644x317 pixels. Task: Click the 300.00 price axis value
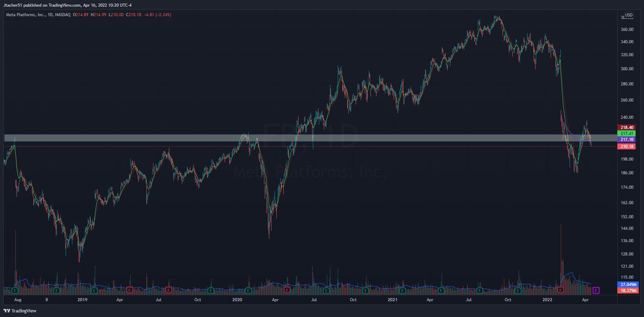point(628,68)
